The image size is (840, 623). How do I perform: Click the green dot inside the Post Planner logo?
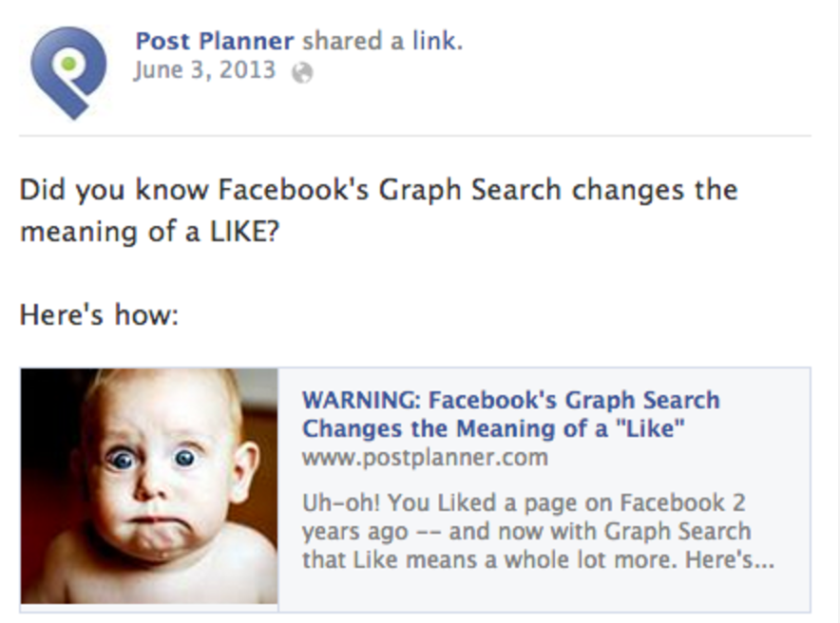tap(68, 64)
